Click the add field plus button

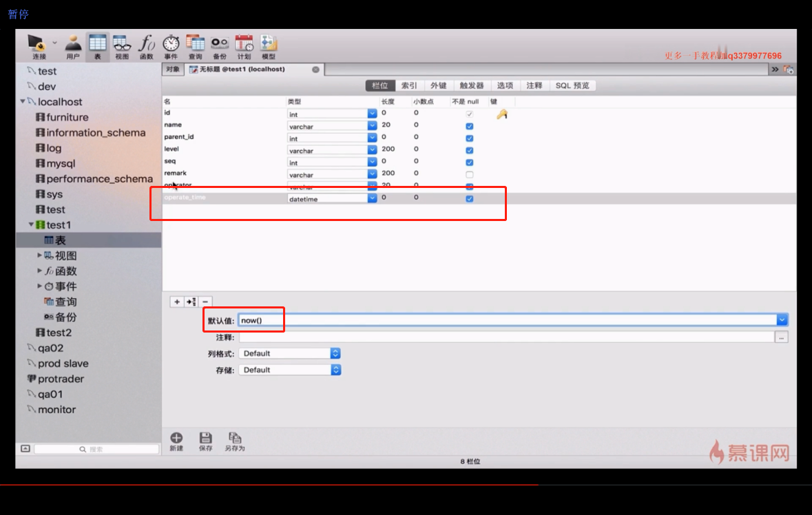click(x=177, y=302)
